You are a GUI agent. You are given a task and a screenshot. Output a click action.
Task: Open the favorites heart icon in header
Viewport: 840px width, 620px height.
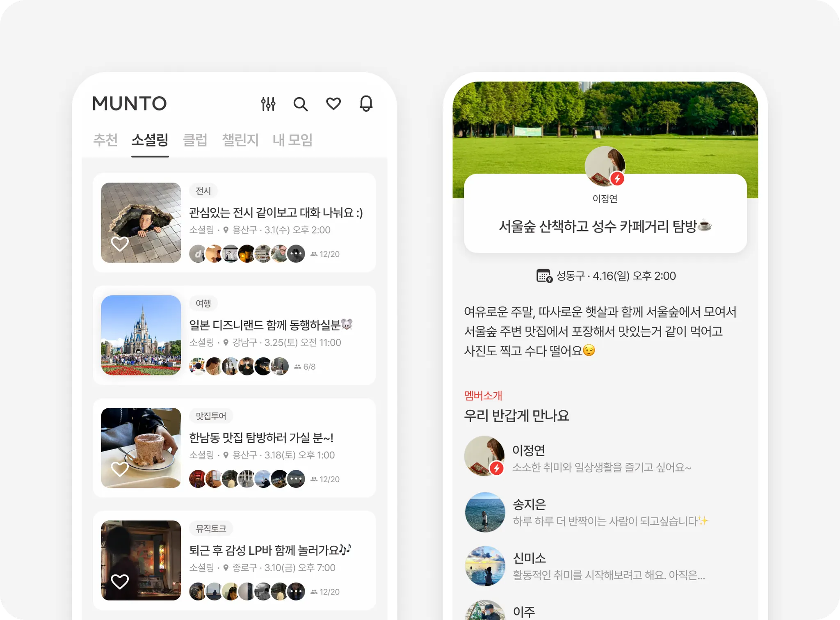click(x=333, y=103)
